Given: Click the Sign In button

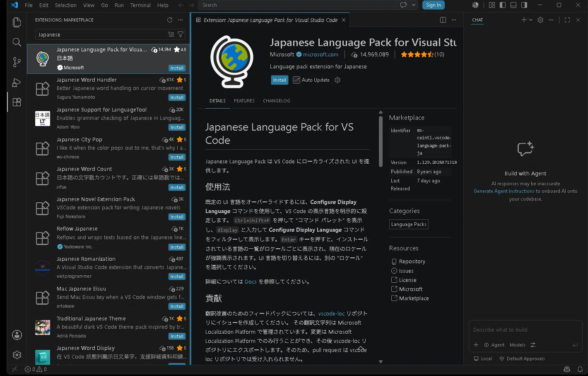Looking at the screenshot, I should [x=433, y=5].
